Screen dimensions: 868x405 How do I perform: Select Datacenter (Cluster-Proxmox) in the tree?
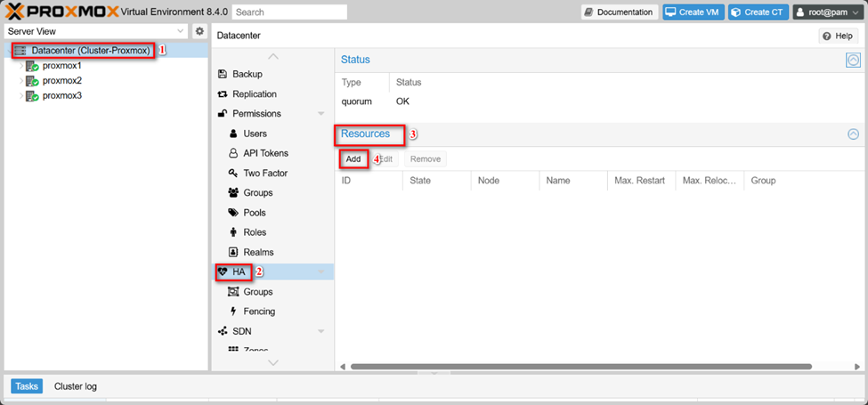[90, 51]
